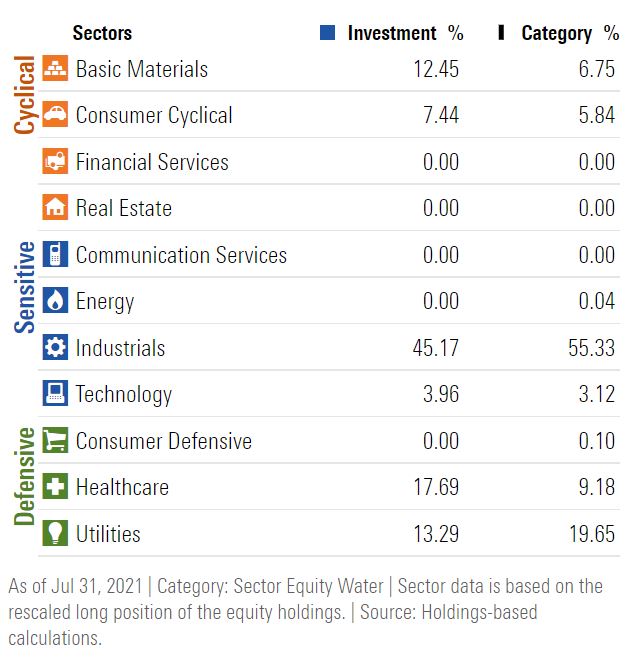633x657 pixels.
Task: Click the Healthcare cross icon
Action: pyautogui.click(x=55, y=487)
